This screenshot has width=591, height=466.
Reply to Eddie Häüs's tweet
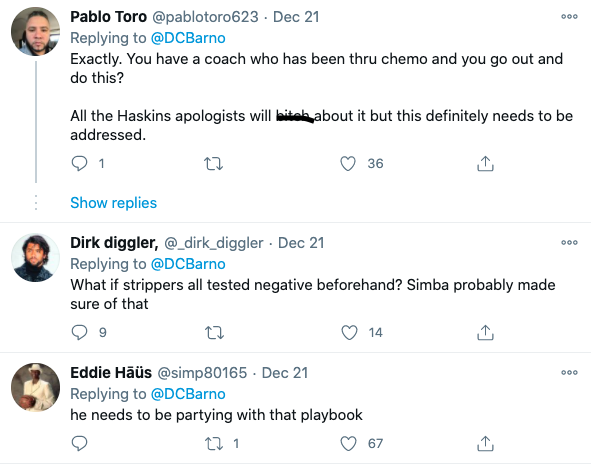point(80,443)
